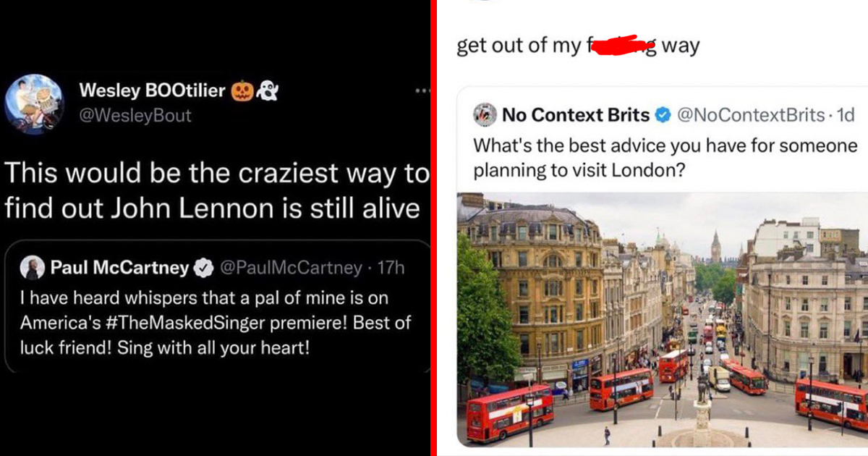Viewport: 868px width, 456px height.
Task: Open the No Context Brits avatar
Action: (485, 114)
